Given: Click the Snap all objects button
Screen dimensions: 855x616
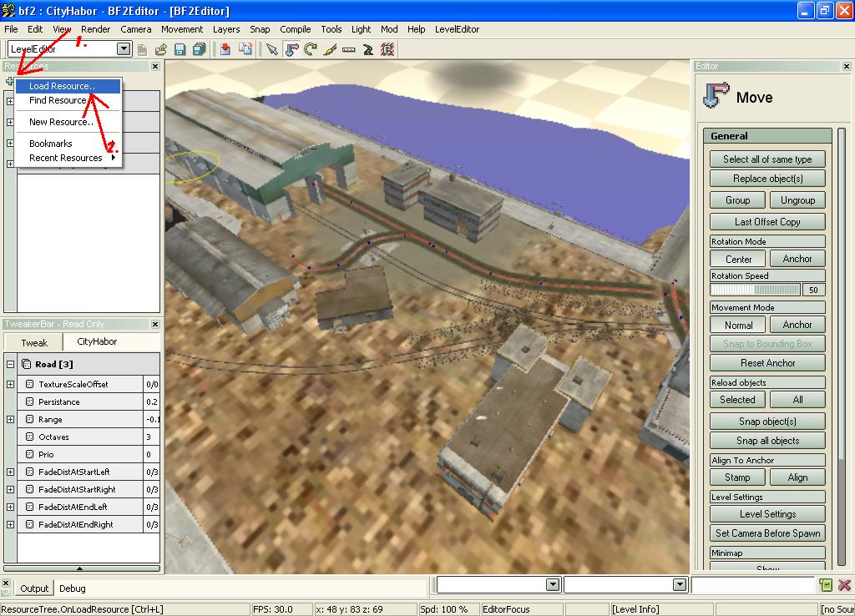Looking at the screenshot, I should (x=767, y=441).
